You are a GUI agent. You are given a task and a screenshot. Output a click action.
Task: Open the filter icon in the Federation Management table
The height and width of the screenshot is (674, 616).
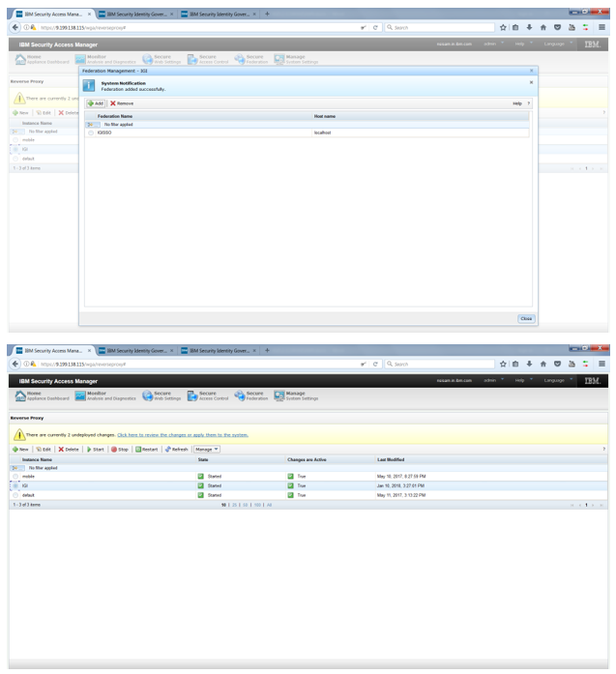pyautogui.click(x=92, y=124)
